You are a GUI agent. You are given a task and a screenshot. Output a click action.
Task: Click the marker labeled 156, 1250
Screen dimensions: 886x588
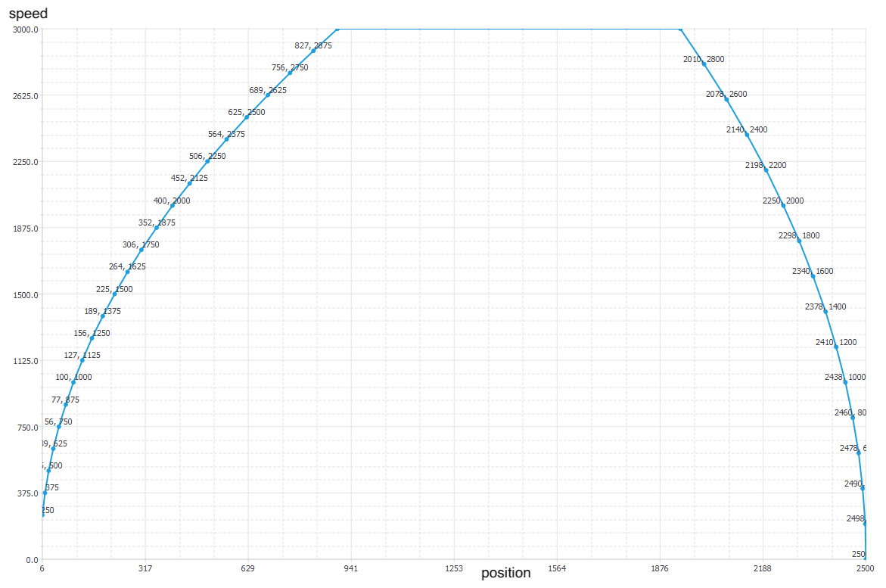(92, 338)
